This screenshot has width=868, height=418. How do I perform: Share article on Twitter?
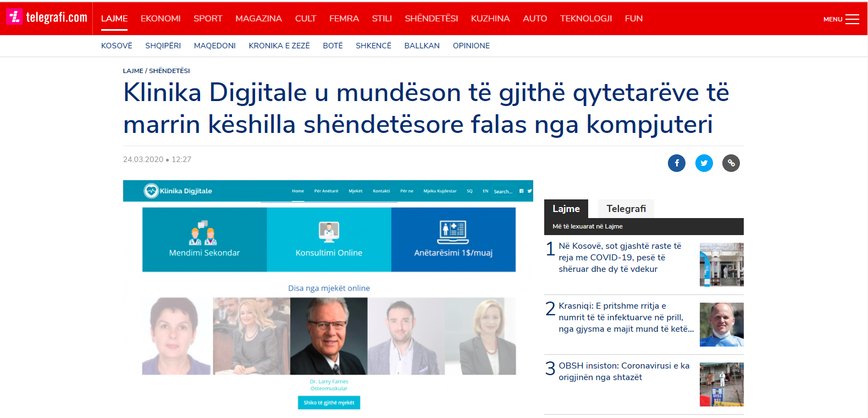tap(704, 163)
